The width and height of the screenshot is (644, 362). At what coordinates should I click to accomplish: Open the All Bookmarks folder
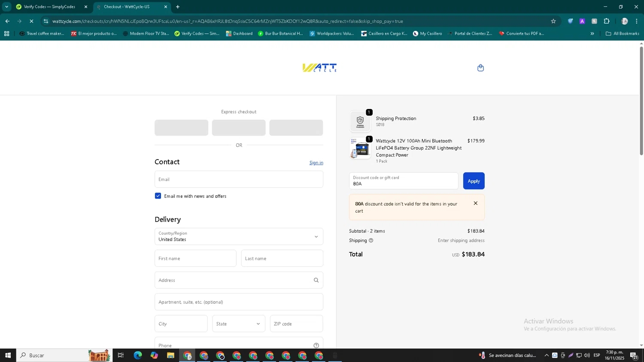click(623, 33)
